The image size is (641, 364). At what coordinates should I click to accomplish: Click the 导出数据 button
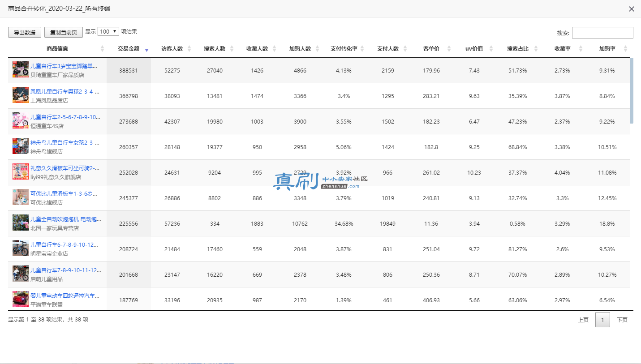tap(25, 32)
